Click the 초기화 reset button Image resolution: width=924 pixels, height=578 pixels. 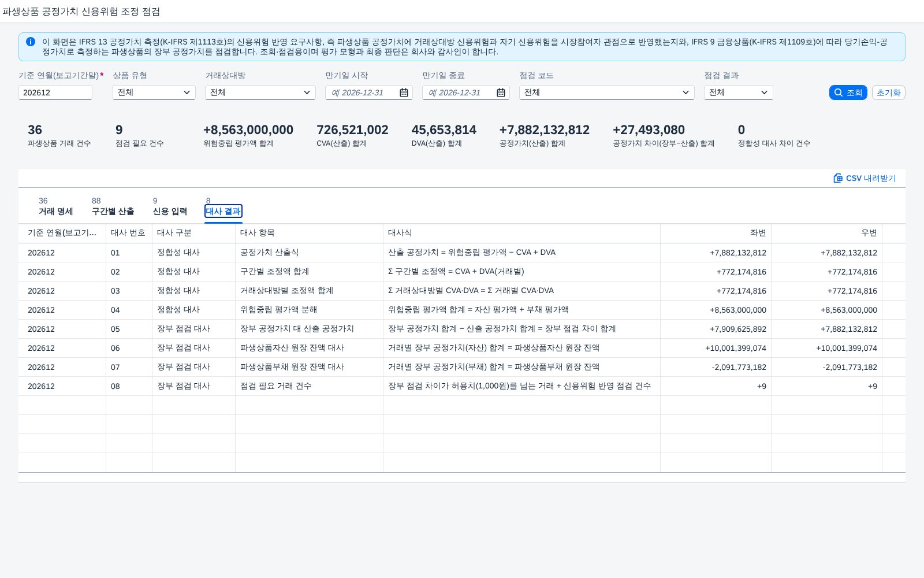tap(888, 92)
